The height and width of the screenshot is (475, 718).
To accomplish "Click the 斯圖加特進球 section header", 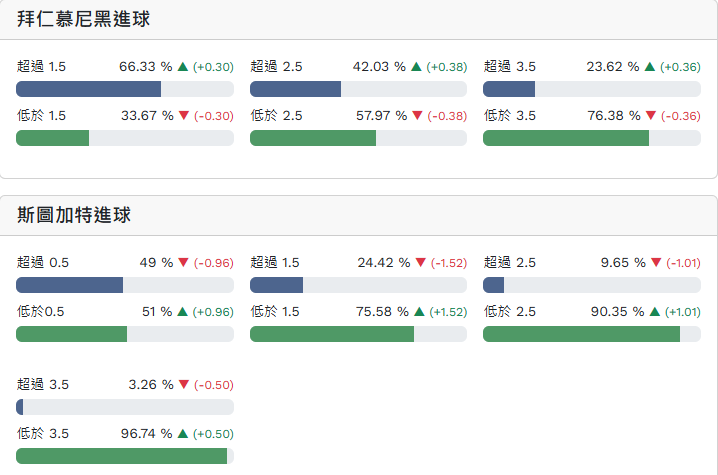I will 74,215.
